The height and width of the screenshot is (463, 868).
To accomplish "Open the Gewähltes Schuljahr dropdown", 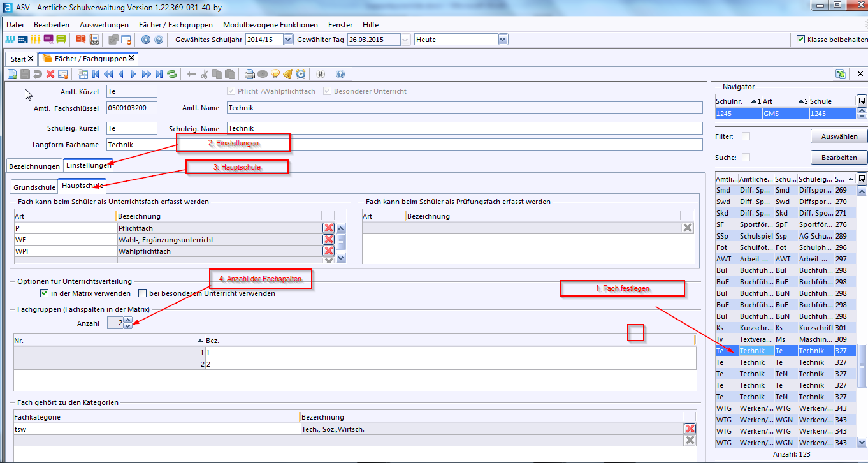I will click(x=287, y=40).
